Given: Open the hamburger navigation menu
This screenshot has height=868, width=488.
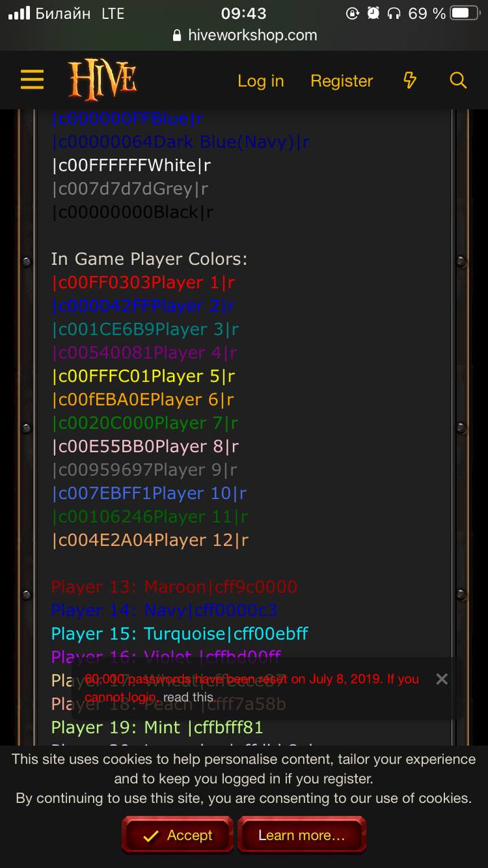Looking at the screenshot, I should pyautogui.click(x=32, y=81).
